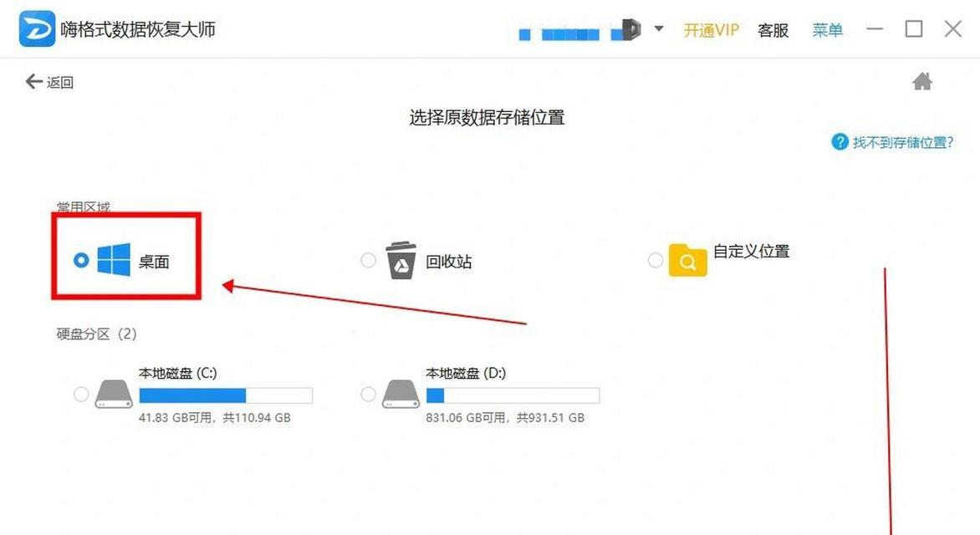Click the custom location folder icon
The width and height of the screenshot is (980, 535).
(687, 260)
